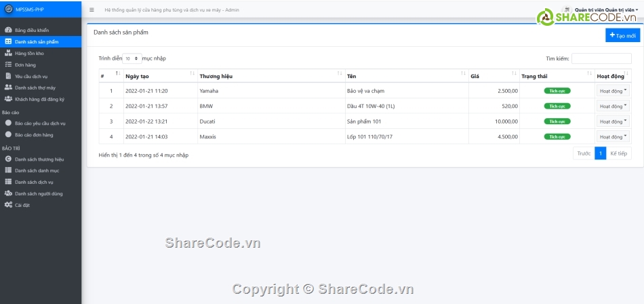Image resolution: width=644 pixels, height=304 pixels.
Task: Click the hamburger menu toggle icon
Action: [92, 10]
